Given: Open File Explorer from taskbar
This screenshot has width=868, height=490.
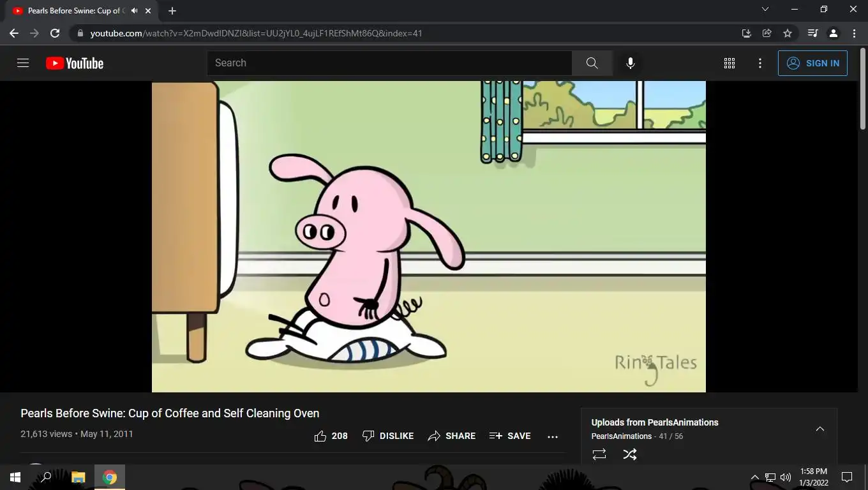Looking at the screenshot, I should [x=78, y=477].
